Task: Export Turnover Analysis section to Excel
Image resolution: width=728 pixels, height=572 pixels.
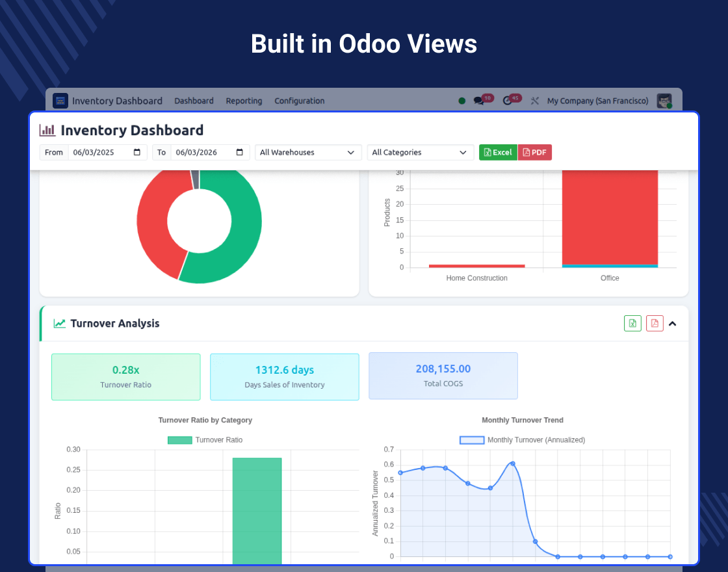Action: (632, 324)
